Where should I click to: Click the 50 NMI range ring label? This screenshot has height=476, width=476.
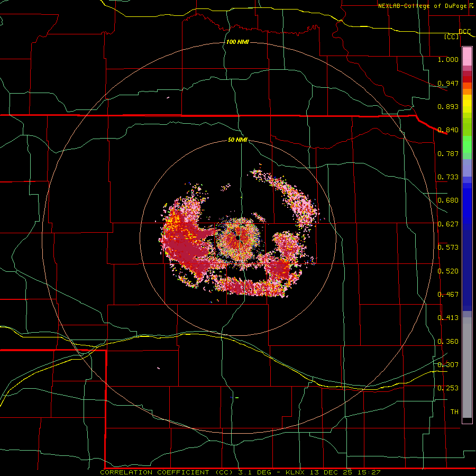point(237,140)
